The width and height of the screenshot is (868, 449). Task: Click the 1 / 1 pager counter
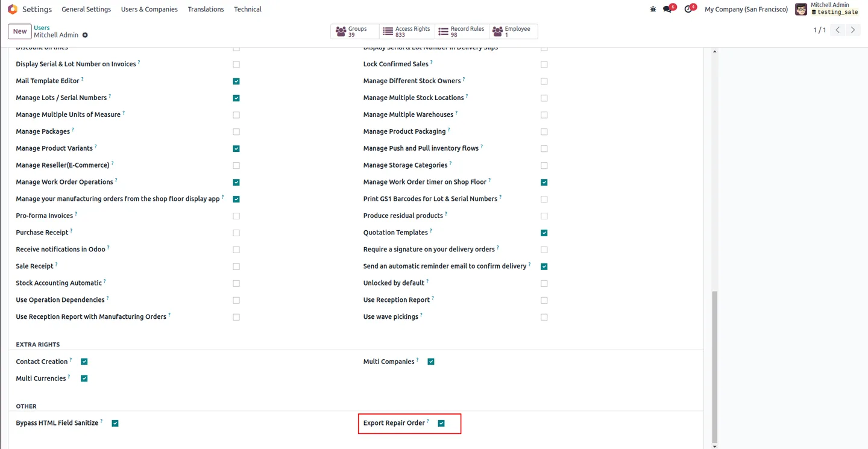click(x=819, y=30)
